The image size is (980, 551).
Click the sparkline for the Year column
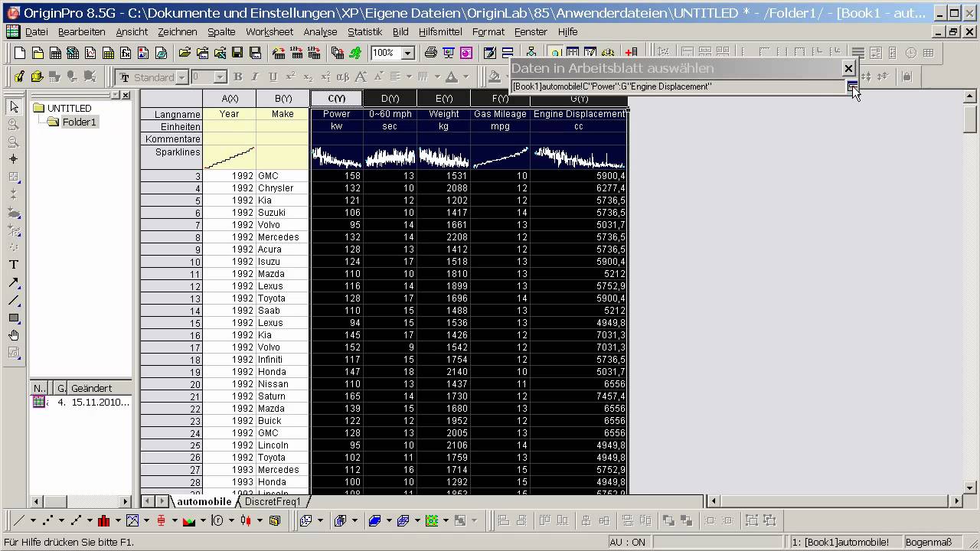point(230,158)
